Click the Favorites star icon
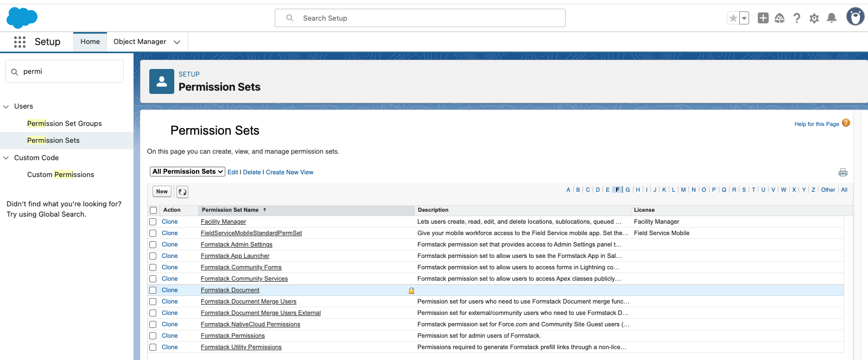Viewport: 868px width, 360px height. pos(733,18)
